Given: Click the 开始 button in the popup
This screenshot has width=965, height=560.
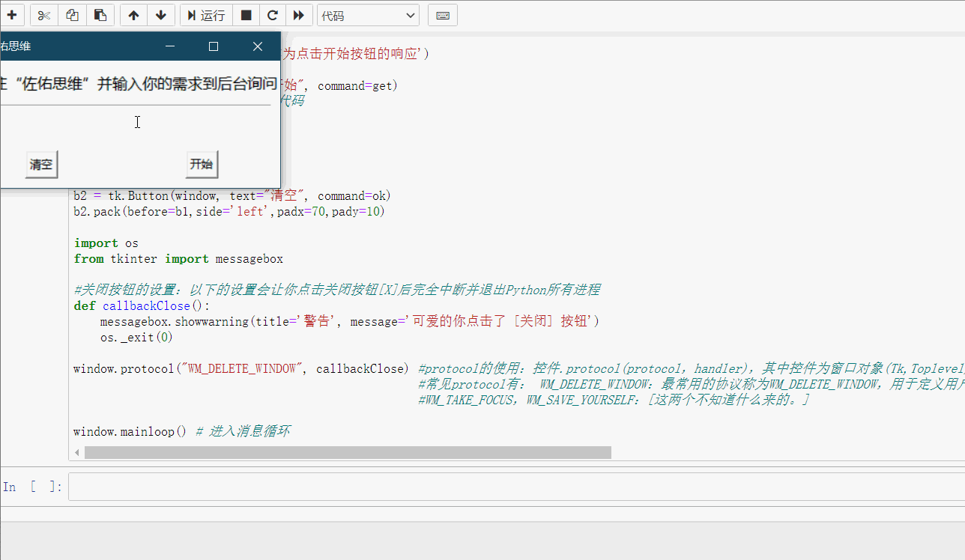Looking at the screenshot, I should 202,165.
